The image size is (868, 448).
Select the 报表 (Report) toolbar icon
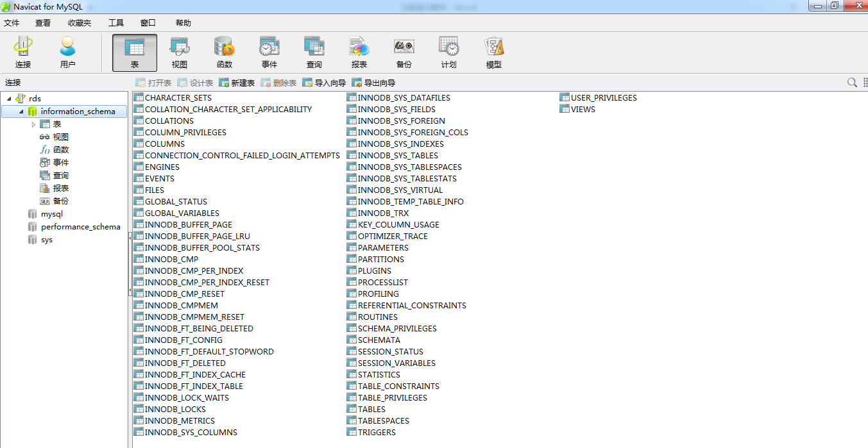[359, 53]
